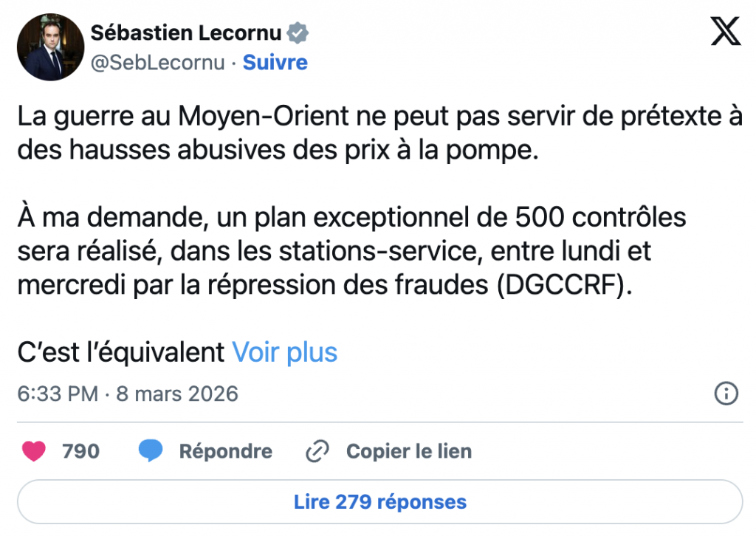The width and height of the screenshot is (756, 539).
Task: Follow the account via Suivre
Action: [x=275, y=63]
